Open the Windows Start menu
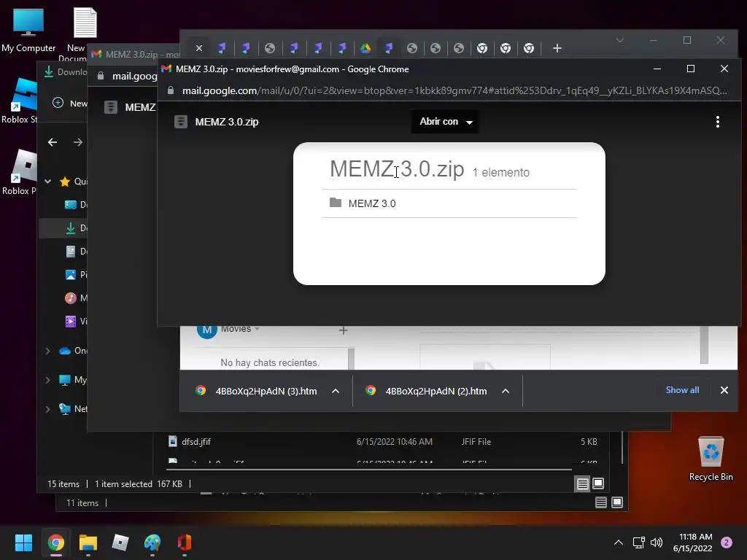This screenshot has width=747, height=560. pos(23,542)
